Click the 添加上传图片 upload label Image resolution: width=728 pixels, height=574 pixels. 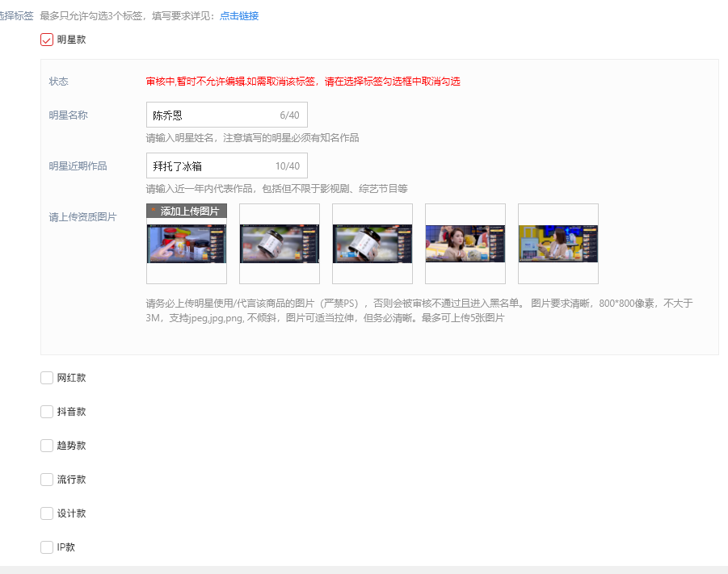pyautogui.click(x=187, y=212)
